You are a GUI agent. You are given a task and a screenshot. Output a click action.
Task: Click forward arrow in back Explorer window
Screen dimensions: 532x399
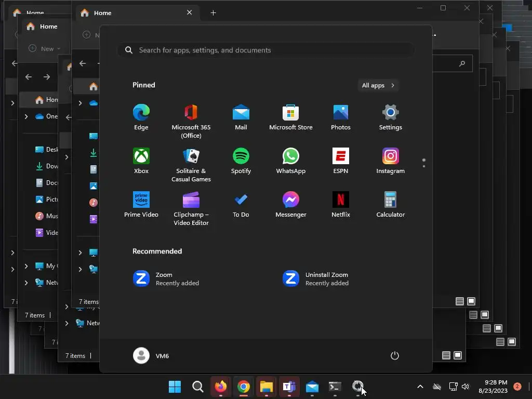47,77
